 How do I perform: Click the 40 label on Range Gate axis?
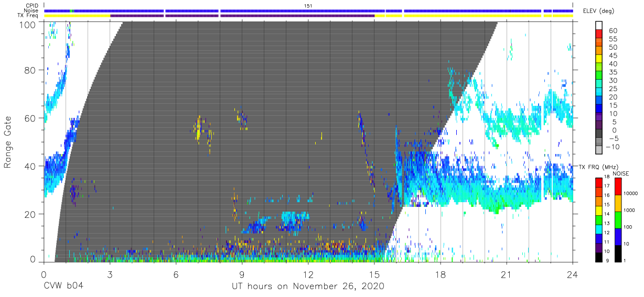coord(30,166)
